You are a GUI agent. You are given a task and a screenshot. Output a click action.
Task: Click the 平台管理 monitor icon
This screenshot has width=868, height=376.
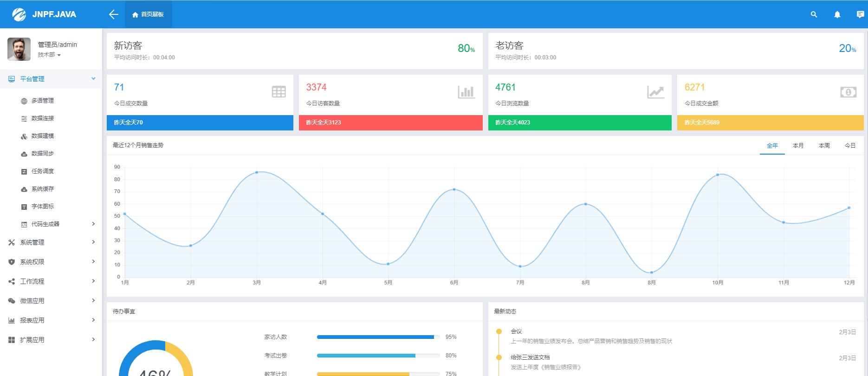click(x=12, y=79)
